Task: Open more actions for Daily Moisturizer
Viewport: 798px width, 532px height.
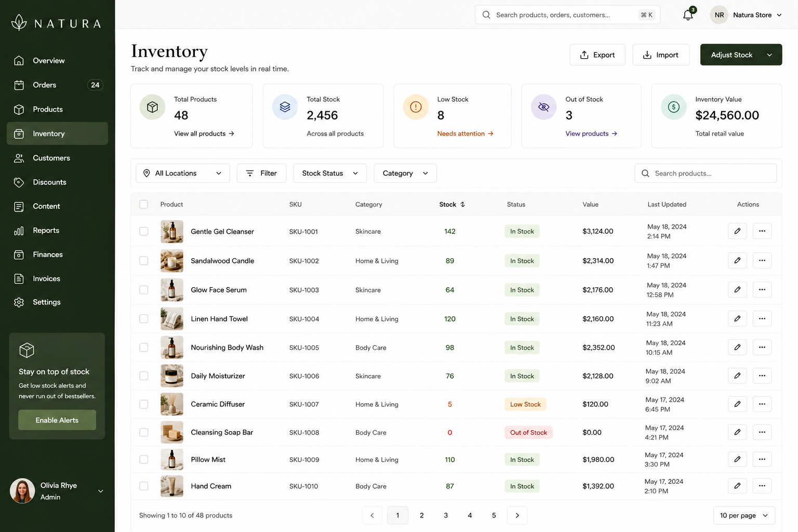Action: point(762,376)
